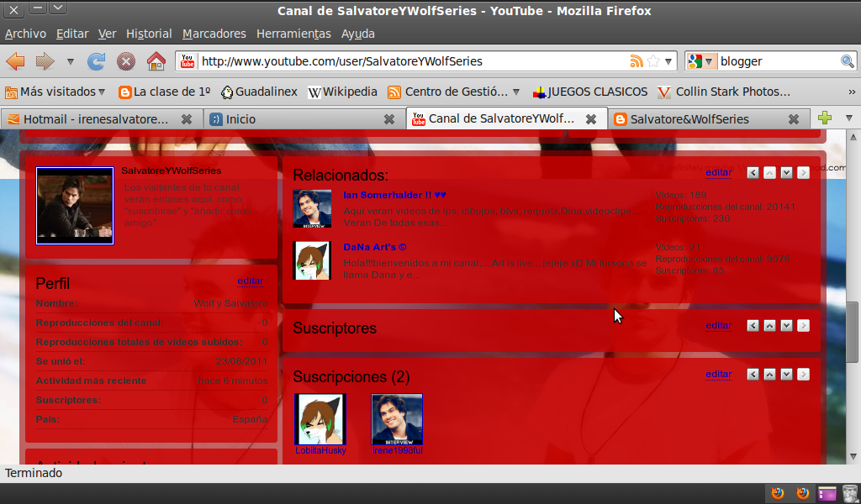
Task: Click editar in the Perfil module
Action: click(x=250, y=281)
